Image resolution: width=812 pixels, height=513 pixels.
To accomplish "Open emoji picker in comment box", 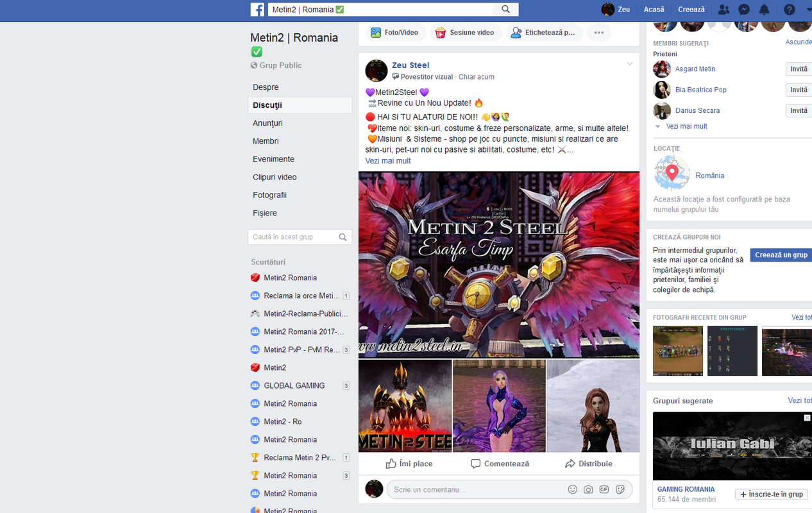I will 573,489.
